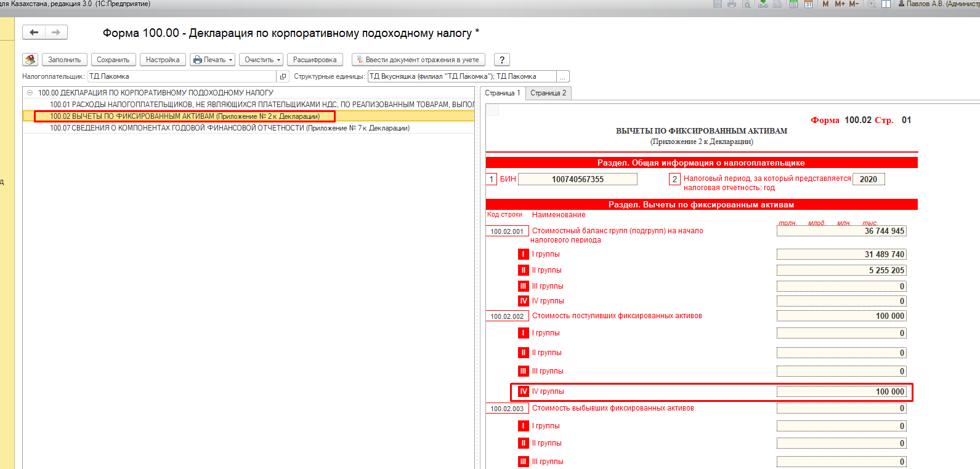Click the red III icon under 100.02.002
Image resolution: width=980 pixels, height=469 pixels.
click(524, 371)
